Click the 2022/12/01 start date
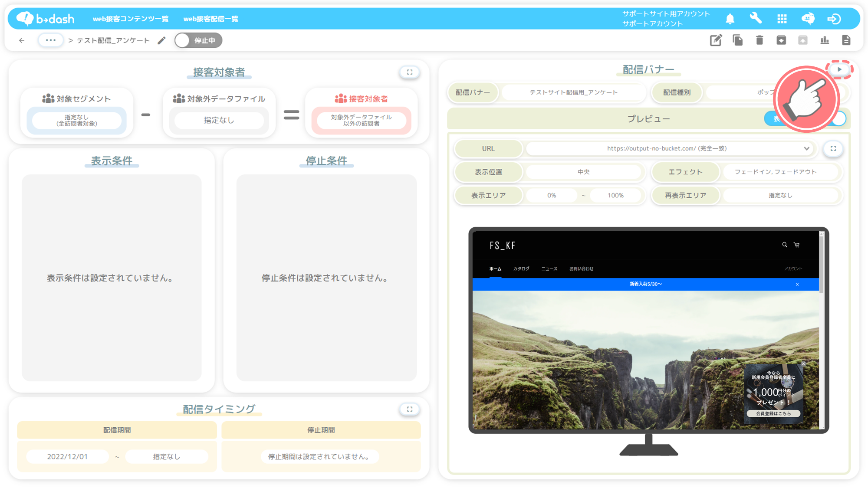This screenshot has width=868, height=488. tap(67, 456)
